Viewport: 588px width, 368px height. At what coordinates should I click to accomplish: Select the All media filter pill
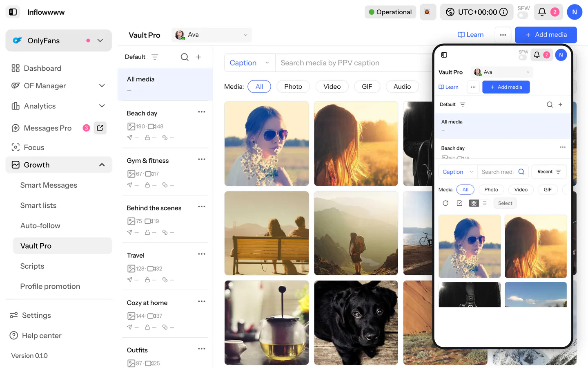(x=259, y=87)
